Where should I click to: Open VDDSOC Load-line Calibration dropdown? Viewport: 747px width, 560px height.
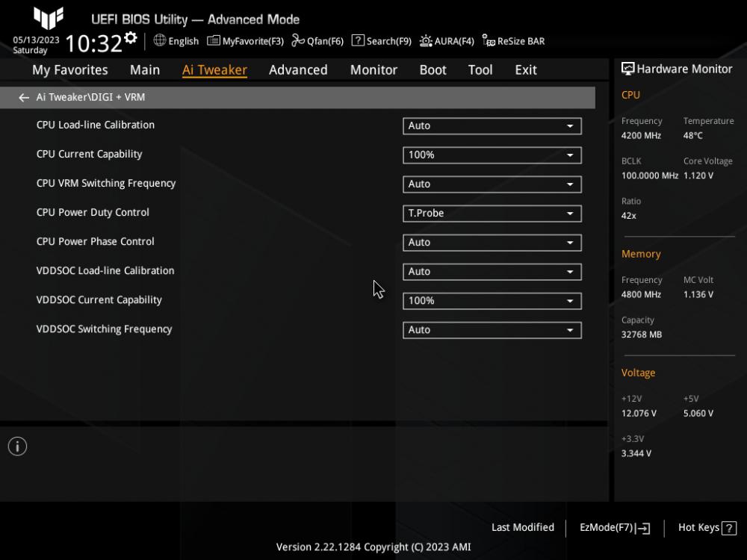pyautogui.click(x=492, y=272)
